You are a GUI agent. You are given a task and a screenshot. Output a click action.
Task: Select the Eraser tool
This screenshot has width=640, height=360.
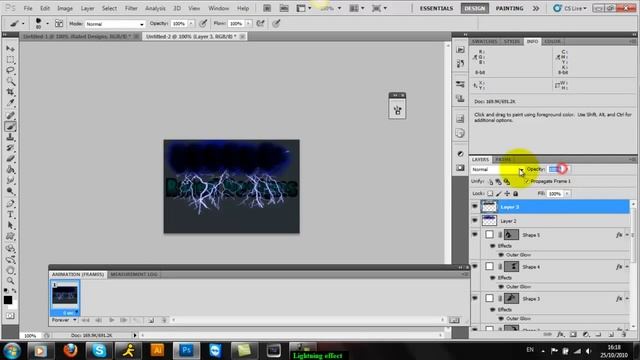point(10,159)
